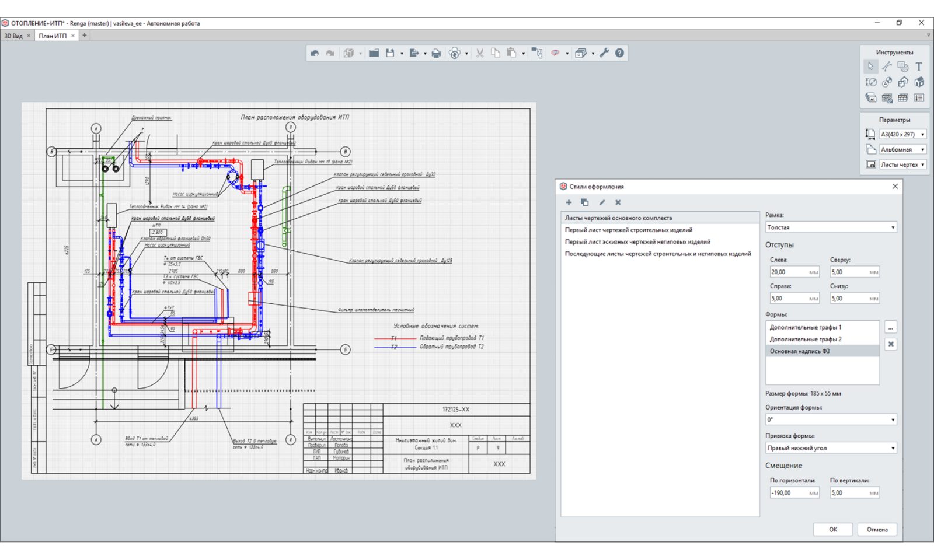Select the Text tool in Инструменты
Screen dimensions: 934x560
[919, 66]
